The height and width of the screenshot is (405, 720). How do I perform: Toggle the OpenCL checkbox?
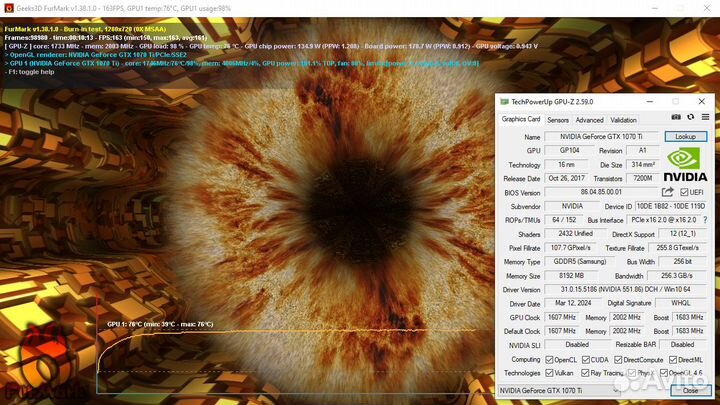550,359
